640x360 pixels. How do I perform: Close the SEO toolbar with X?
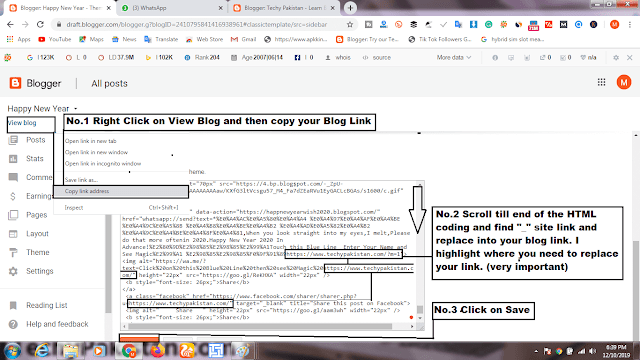(630, 58)
